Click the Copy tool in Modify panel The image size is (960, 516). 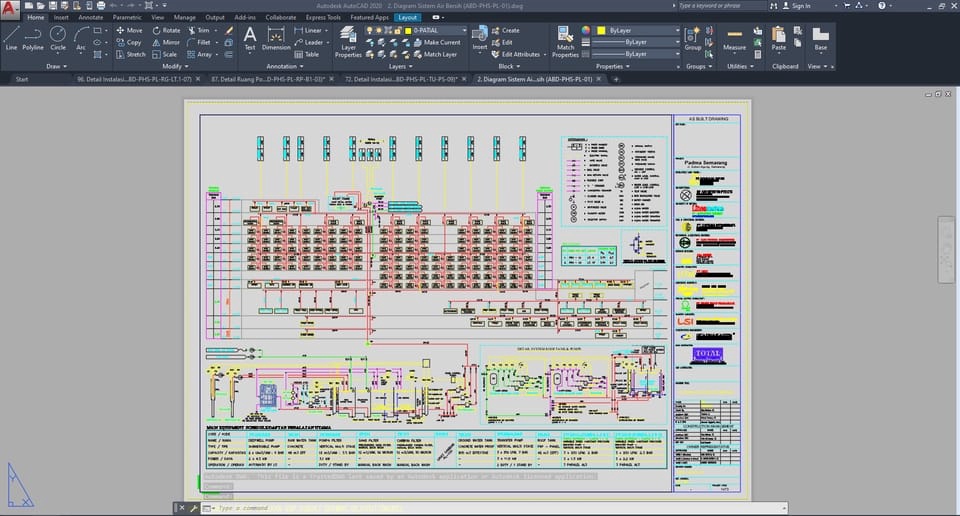tap(129, 42)
